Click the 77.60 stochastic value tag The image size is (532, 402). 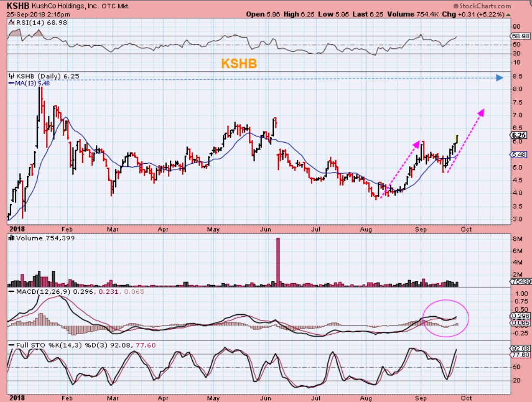click(x=520, y=355)
